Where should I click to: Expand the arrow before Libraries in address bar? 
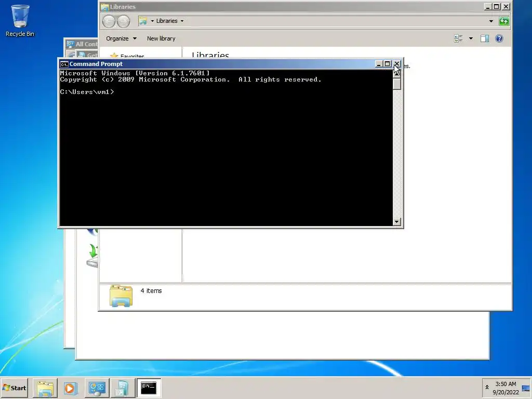pyautogui.click(x=152, y=21)
